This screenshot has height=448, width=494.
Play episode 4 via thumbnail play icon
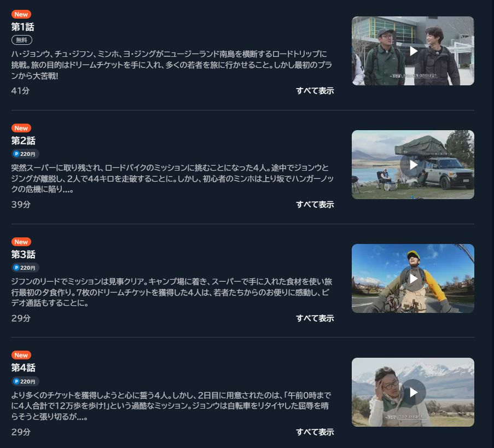point(413,392)
